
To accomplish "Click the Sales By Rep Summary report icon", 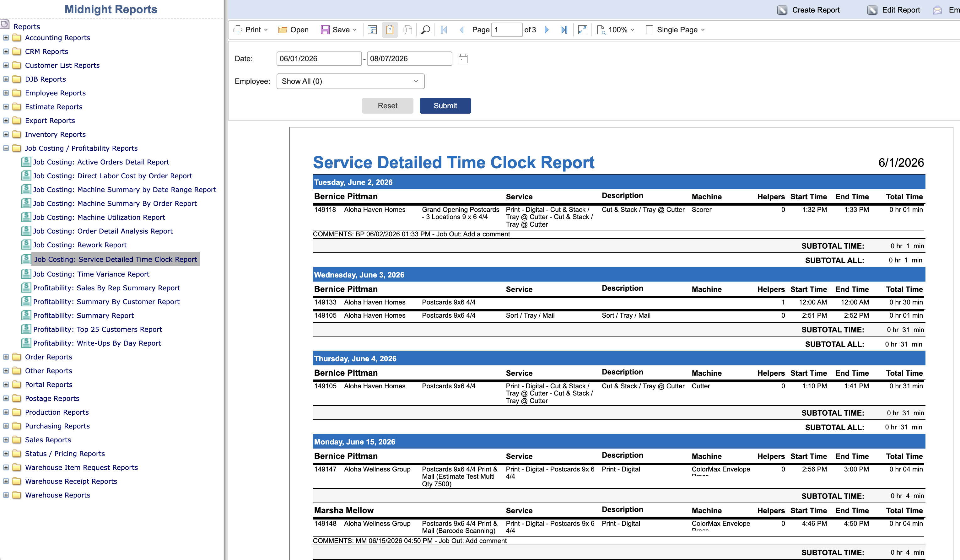I will [26, 288].
